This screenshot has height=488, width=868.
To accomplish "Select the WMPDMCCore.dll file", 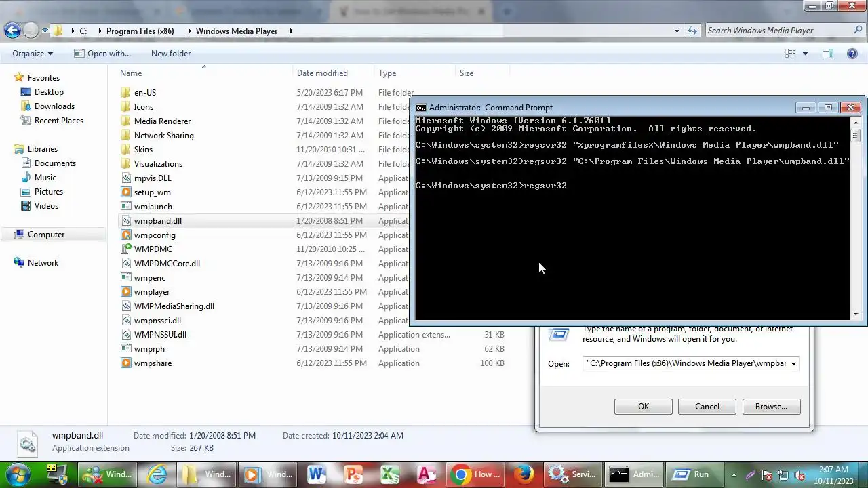I will coord(167,264).
